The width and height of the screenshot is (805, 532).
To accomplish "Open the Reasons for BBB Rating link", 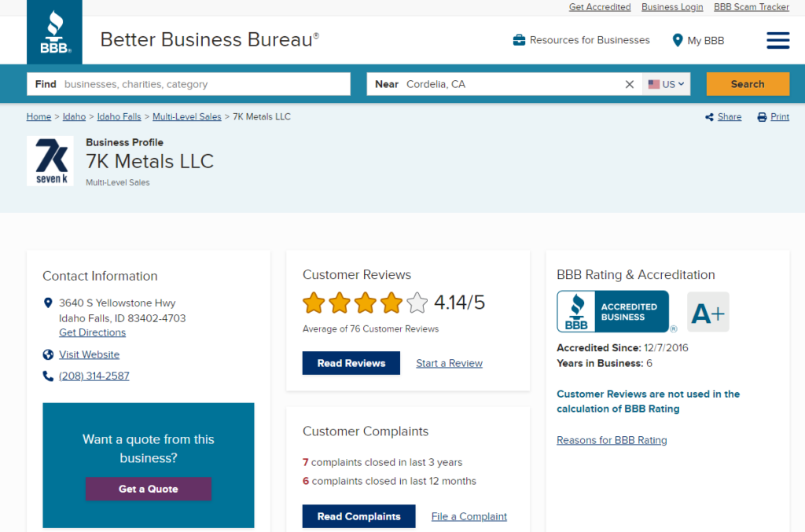I will (612, 440).
